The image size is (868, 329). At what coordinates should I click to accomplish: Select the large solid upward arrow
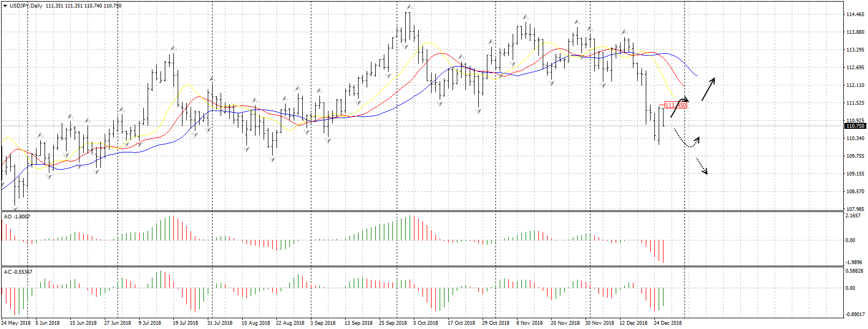tap(708, 89)
